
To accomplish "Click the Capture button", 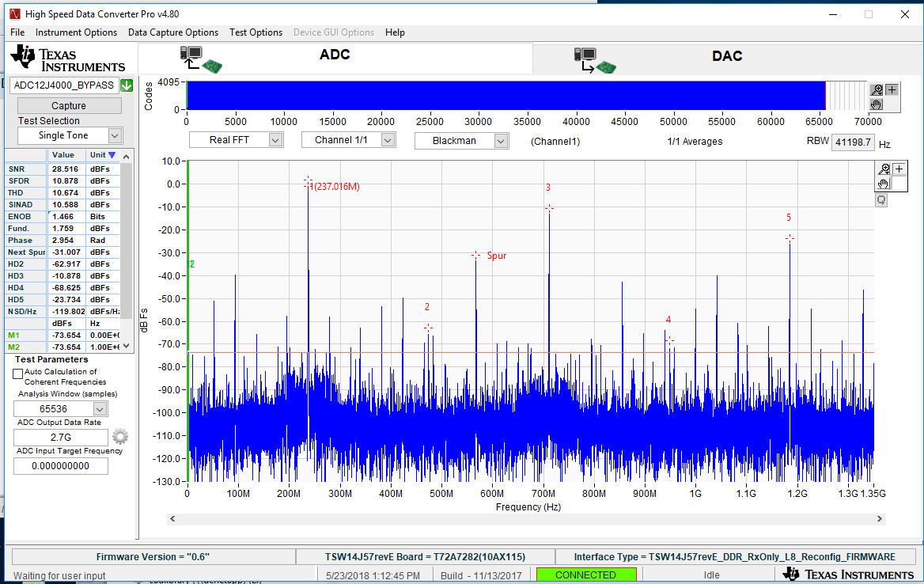I will (x=70, y=105).
